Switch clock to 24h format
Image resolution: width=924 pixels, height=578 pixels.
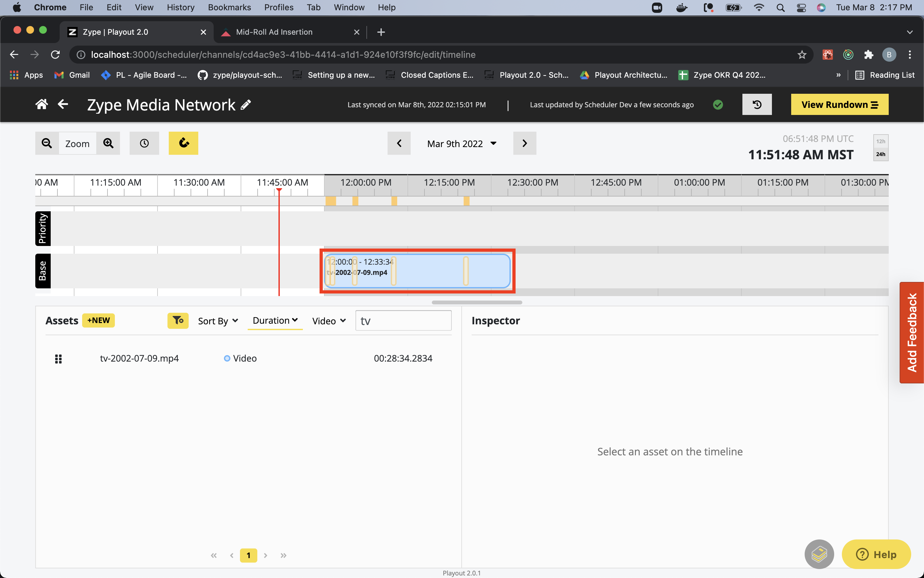click(x=880, y=154)
